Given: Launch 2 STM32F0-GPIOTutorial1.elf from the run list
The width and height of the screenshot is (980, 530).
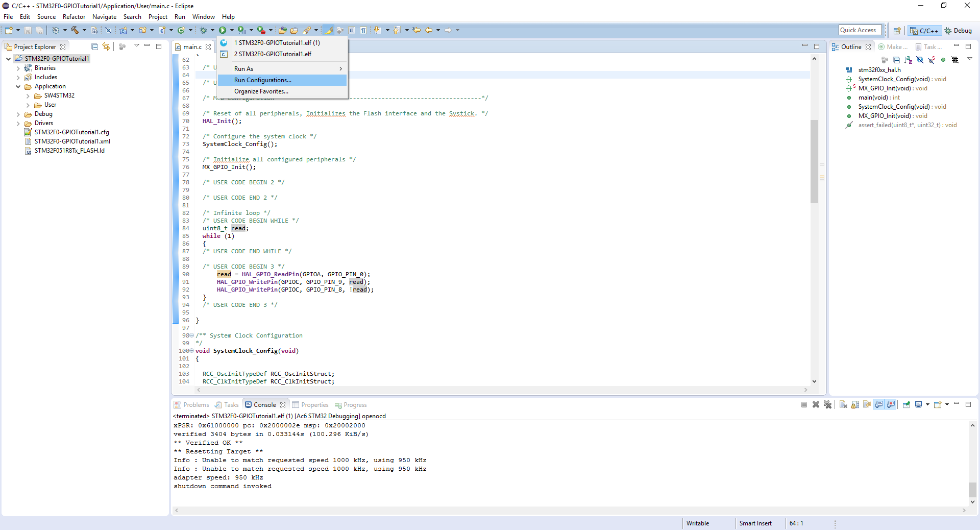Looking at the screenshot, I should [x=273, y=54].
